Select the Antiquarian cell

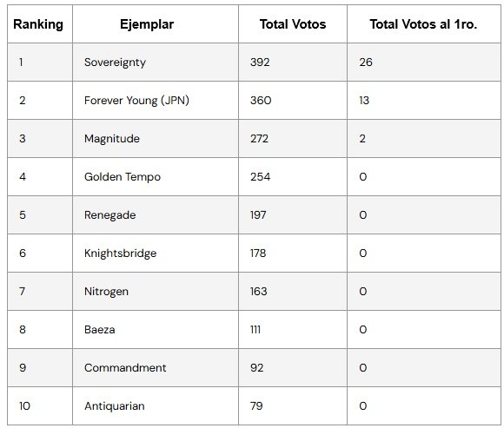115,406
